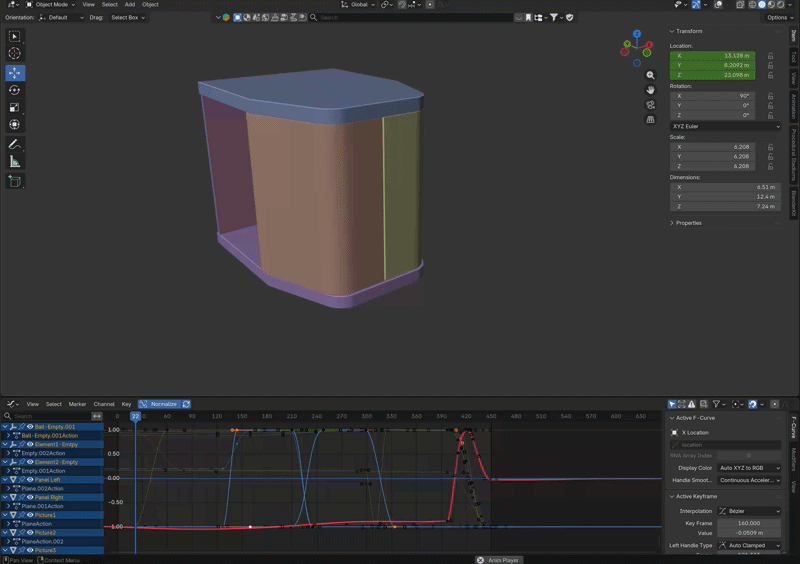Choose the Annotate pencil tool
The image size is (800, 564).
coord(15,144)
